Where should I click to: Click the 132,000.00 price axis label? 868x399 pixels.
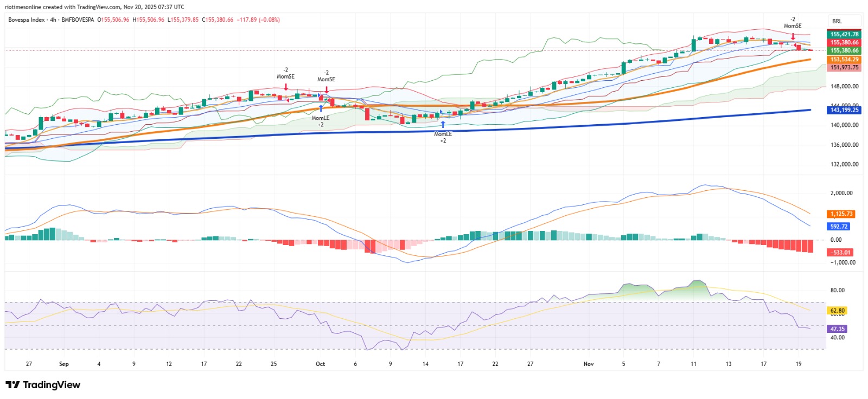coord(845,164)
